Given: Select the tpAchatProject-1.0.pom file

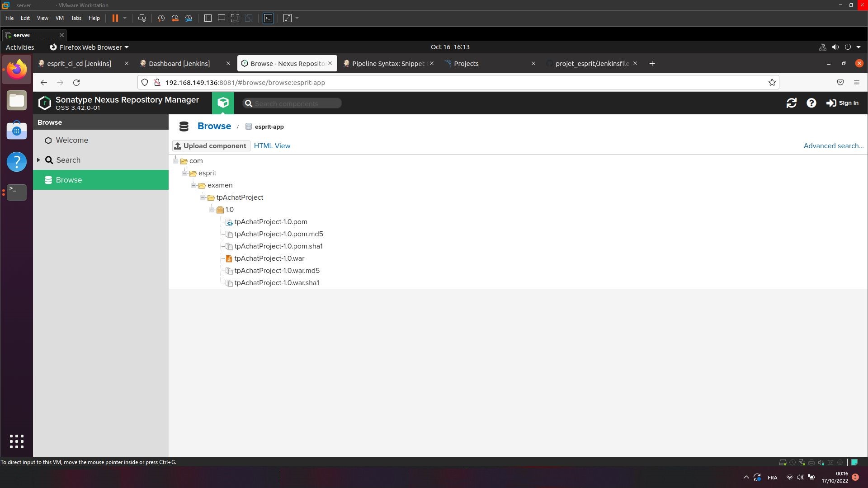Looking at the screenshot, I should pyautogui.click(x=271, y=222).
